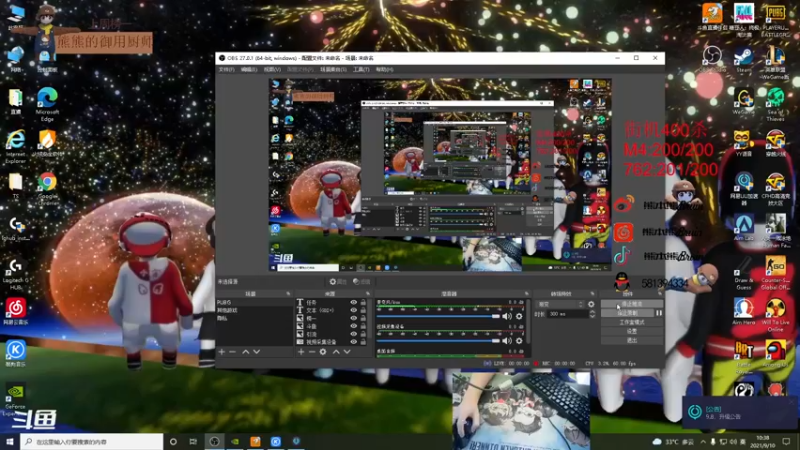Move the source down in sources list

[x=347, y=352]
